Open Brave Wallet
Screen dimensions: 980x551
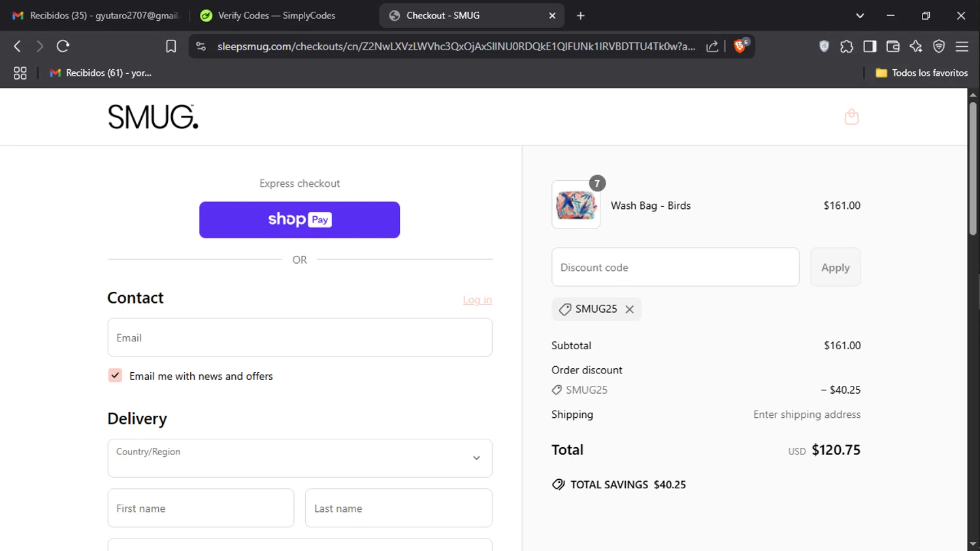[892, 46]
